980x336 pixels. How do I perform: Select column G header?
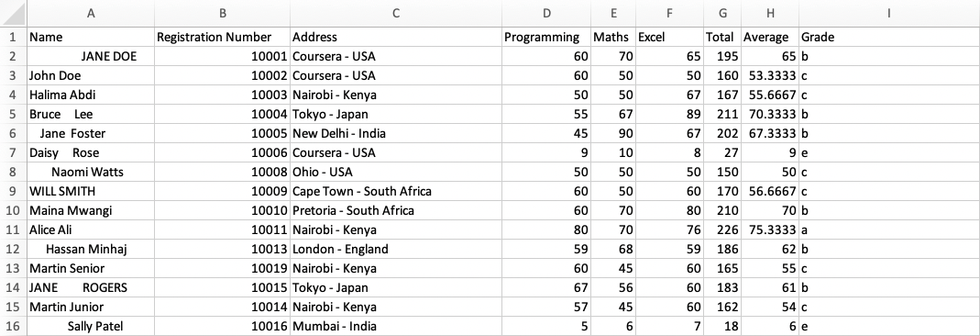point(722,13)
